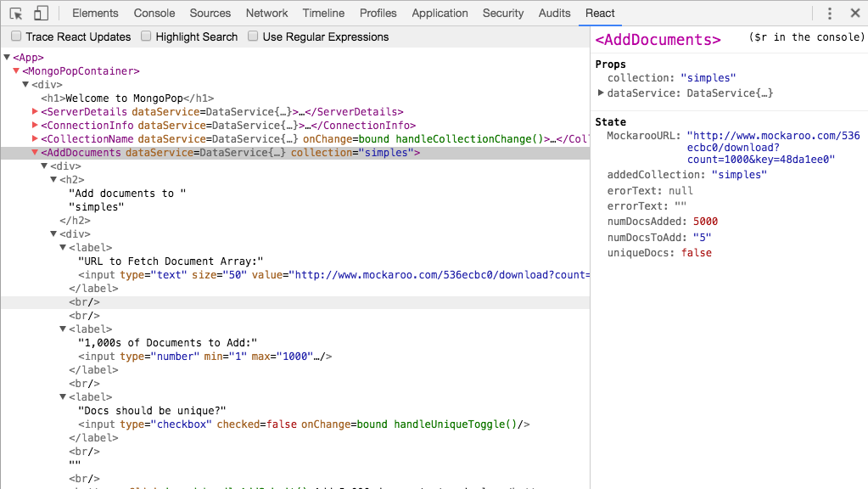Open the Security tab

coord(502,14)
